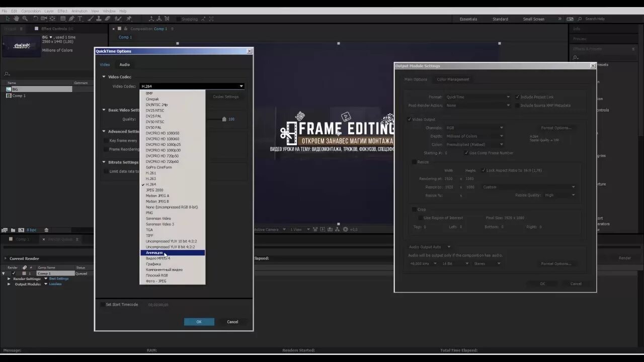Click the 8 bpc color depth indicator
This screenshot has height=362, width=644.
tap(32, 230)
